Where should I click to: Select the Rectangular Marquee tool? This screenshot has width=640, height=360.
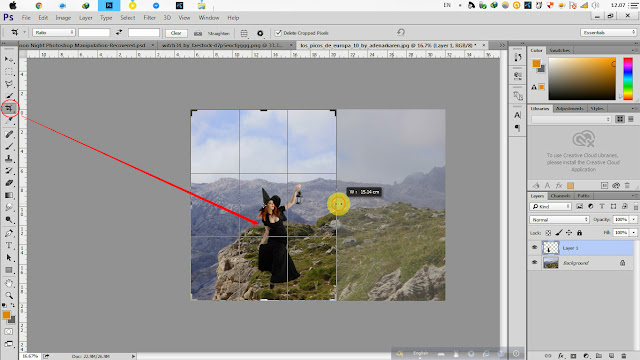pos(9,72)
